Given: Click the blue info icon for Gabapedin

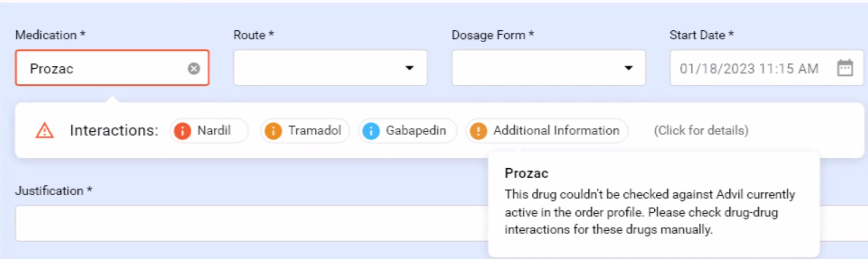Looking at the screenshot, I should click(x=370, y=131).
